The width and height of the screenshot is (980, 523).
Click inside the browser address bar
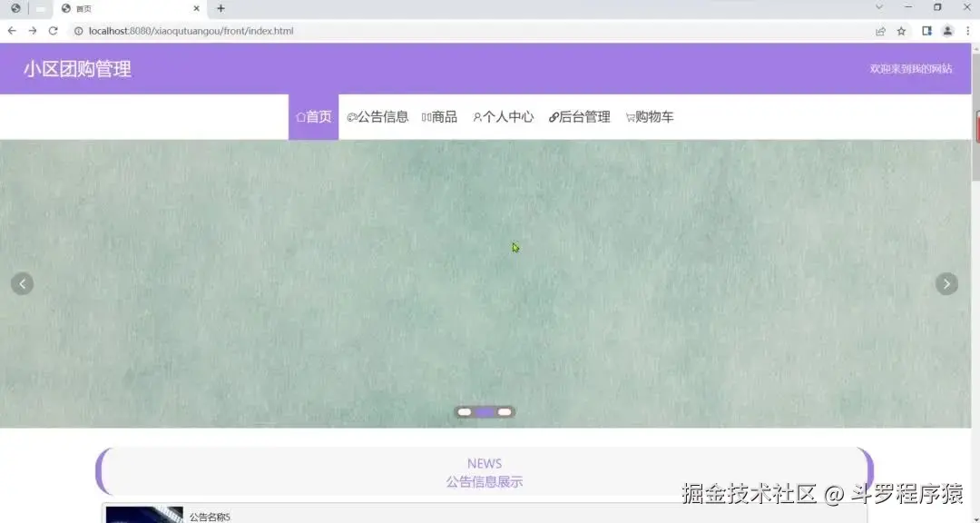363,30
